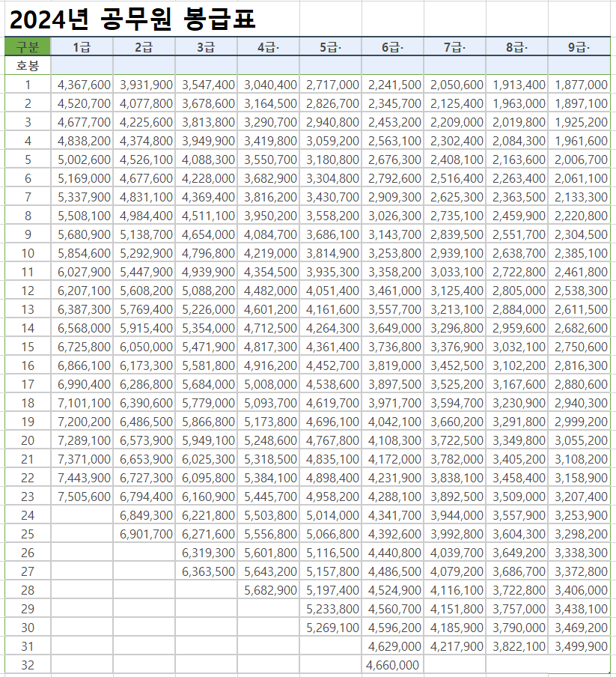Select last 5급 value 5,269,100
This screenshot has width=616, height=677.
pos(330,628)
